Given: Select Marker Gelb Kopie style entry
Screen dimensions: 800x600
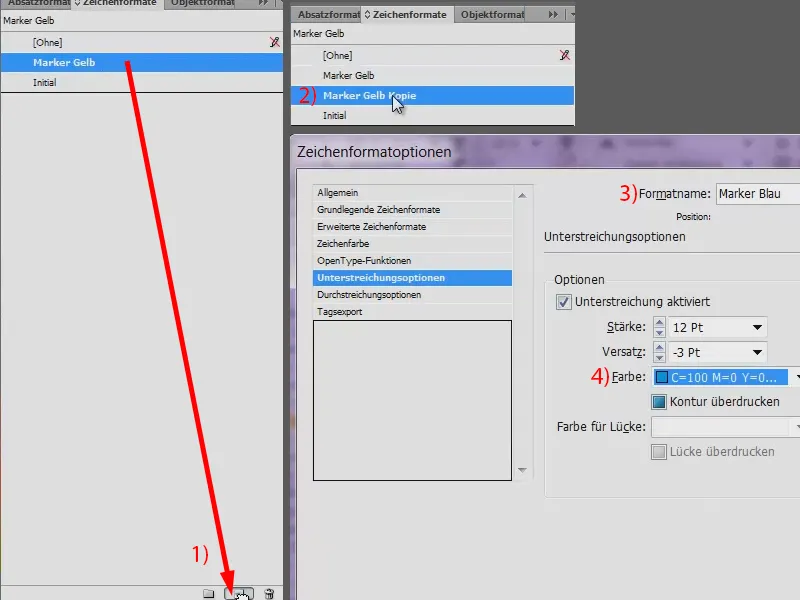Looking at the screenshot, I should pyautogui.click(x=432, y=95).
